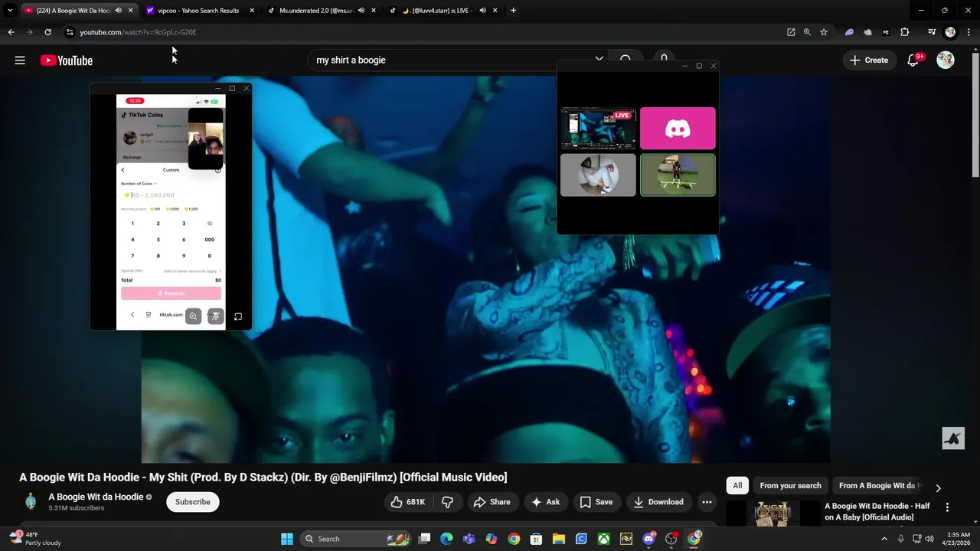Open the channel avatar beside Subscribe
This screenshot has height=551, width=980.
click(x=31, y=501)
